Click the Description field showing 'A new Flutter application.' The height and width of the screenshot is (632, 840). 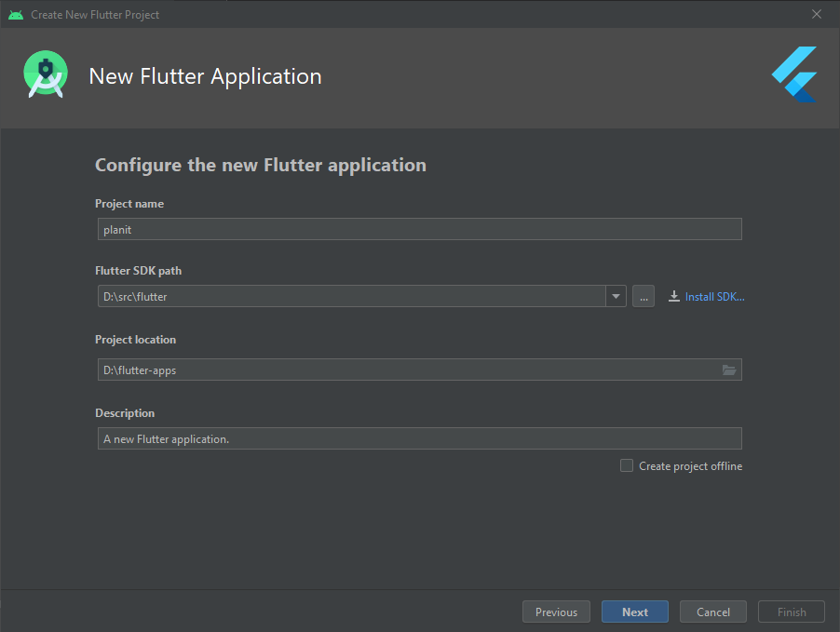pos(419,437)
